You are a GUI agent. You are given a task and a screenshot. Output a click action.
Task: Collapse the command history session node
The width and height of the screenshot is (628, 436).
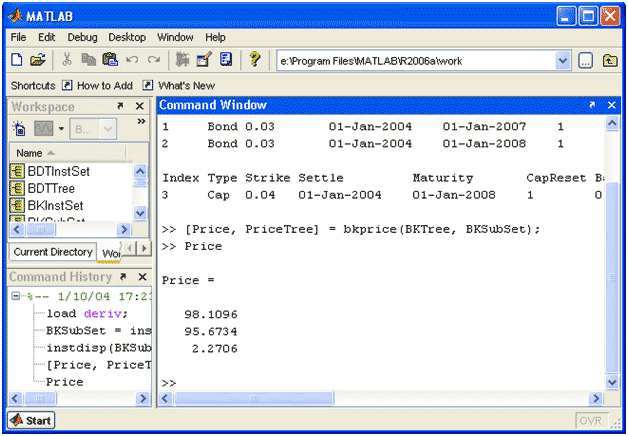tap(16, 296)
